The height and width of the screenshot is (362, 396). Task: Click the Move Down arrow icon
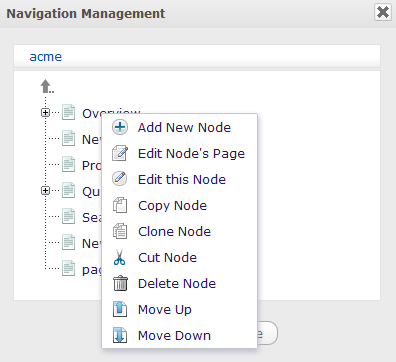(x=120, y=335)
